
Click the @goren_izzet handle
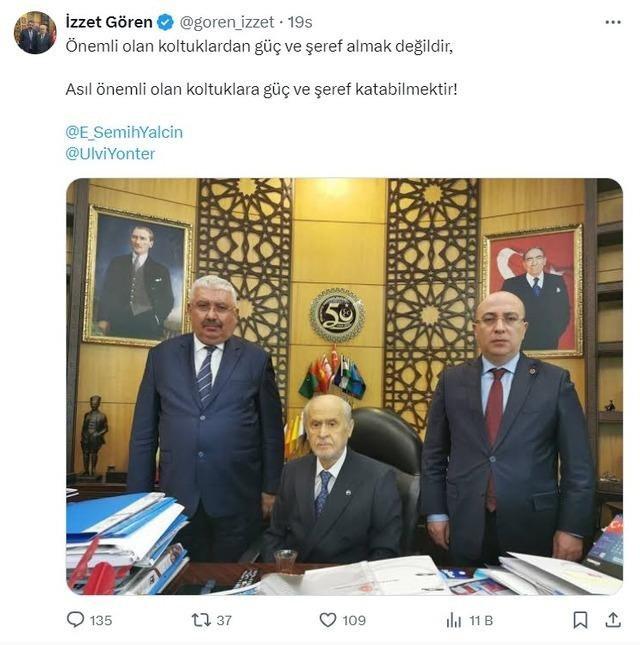227,22
